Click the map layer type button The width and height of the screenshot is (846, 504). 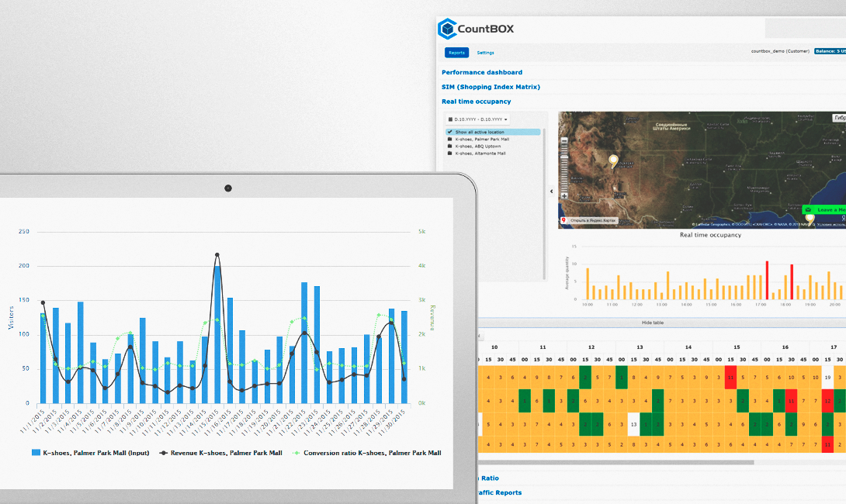coord(839,118)
